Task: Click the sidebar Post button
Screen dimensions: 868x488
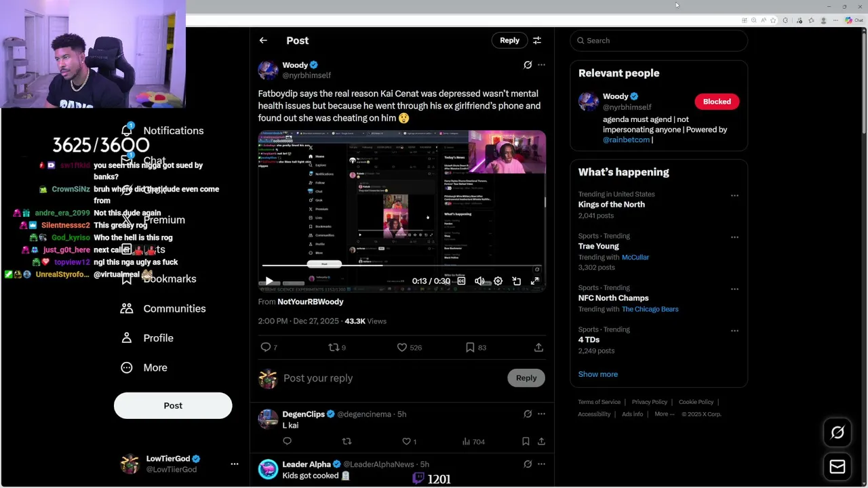Action: click(173, 405)
